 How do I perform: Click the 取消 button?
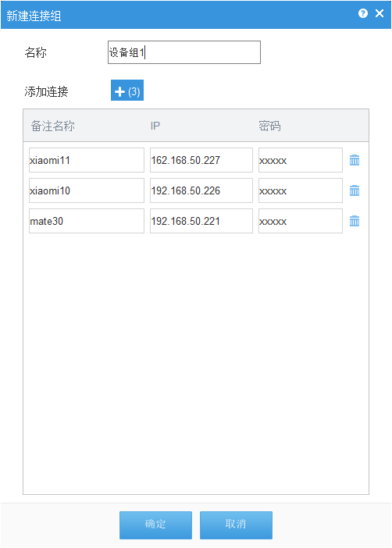pos(236,525)
